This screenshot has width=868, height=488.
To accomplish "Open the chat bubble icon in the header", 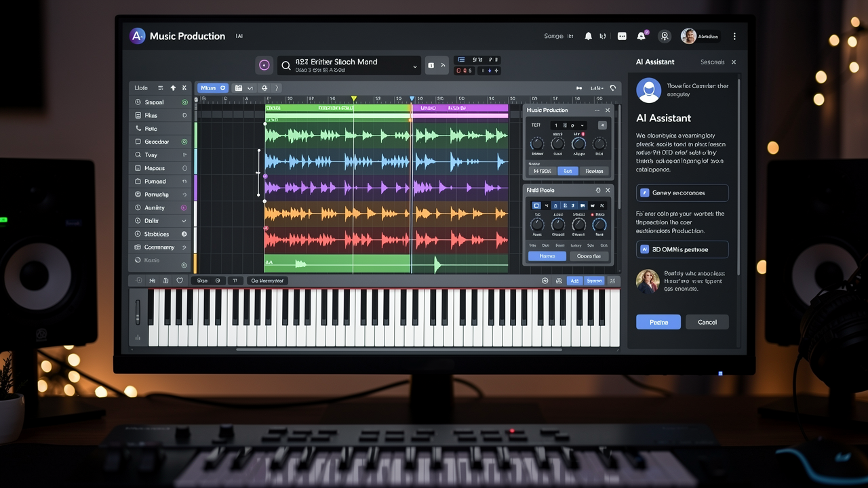I will pos(622,36).
